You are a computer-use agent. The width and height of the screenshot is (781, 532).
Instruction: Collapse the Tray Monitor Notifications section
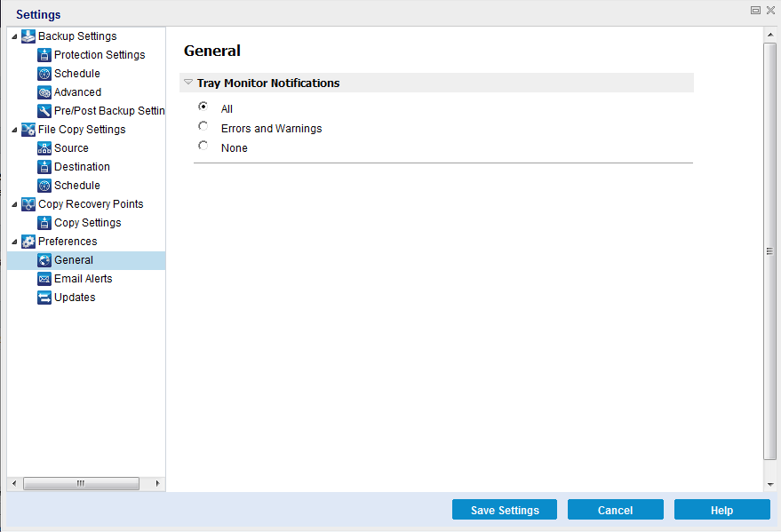187,82
